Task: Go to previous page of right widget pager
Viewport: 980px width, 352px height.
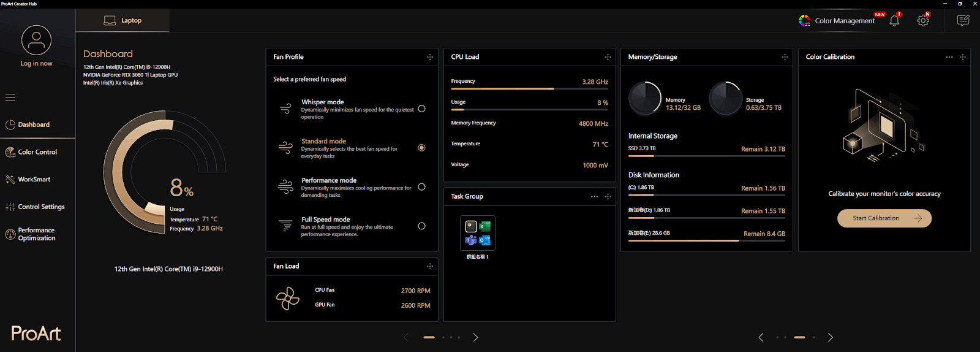Action: click(x=761, y=337)
